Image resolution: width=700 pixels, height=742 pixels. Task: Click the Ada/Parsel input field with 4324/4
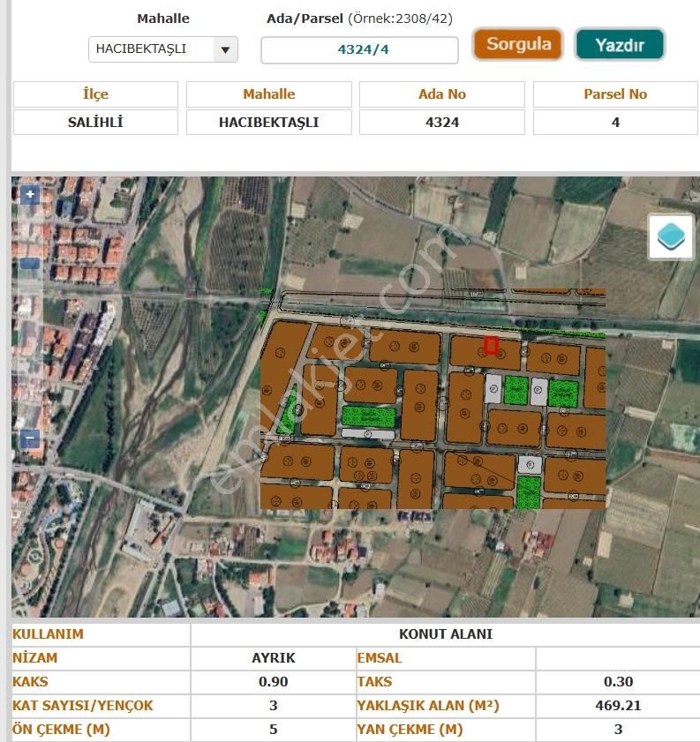coord(359,49)
